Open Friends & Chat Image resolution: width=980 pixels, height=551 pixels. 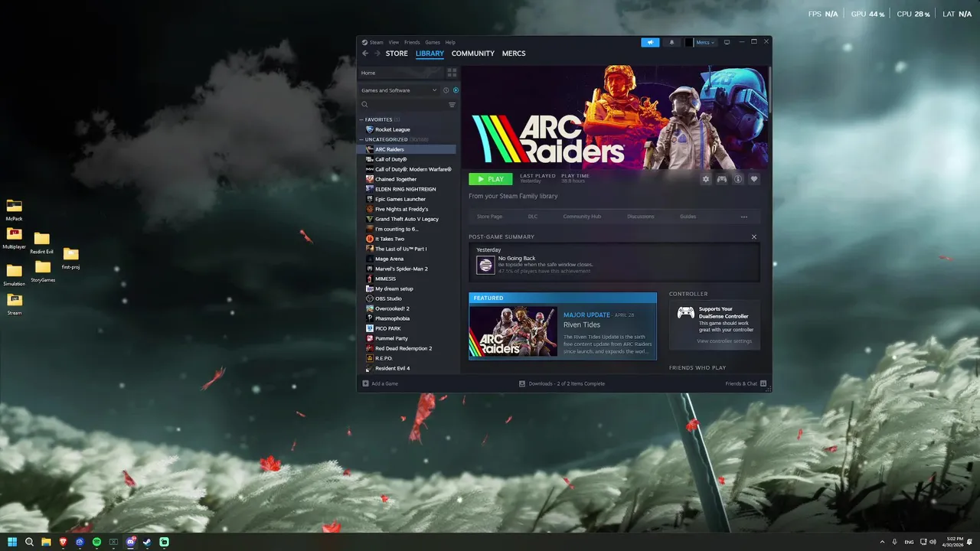(x=746, y=383)
